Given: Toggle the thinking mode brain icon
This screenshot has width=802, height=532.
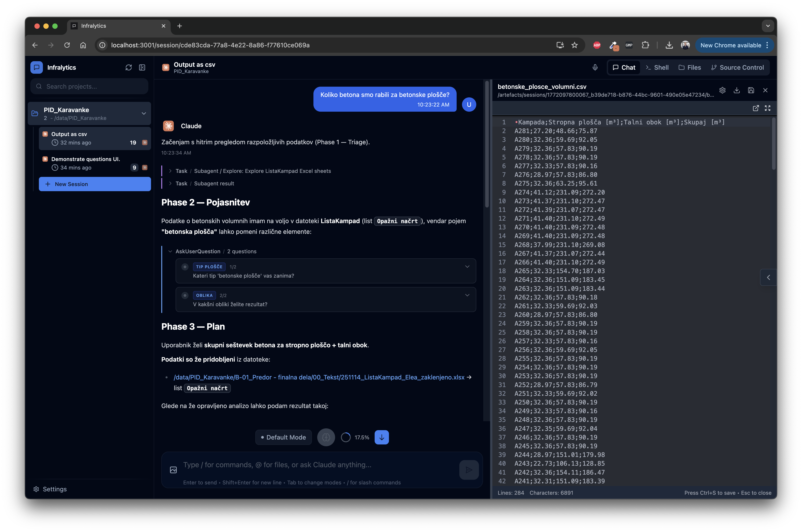Looking at the screenshot, I should point(326,437).
